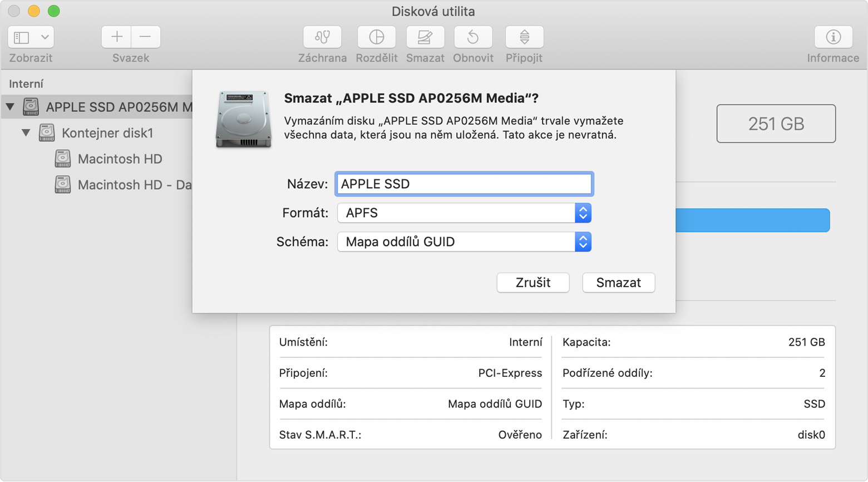This screenshot has width=868, height=482.
Task: Collapse the APPLE SSD AP0256M disk tree
Action: (x=11, y=106)
